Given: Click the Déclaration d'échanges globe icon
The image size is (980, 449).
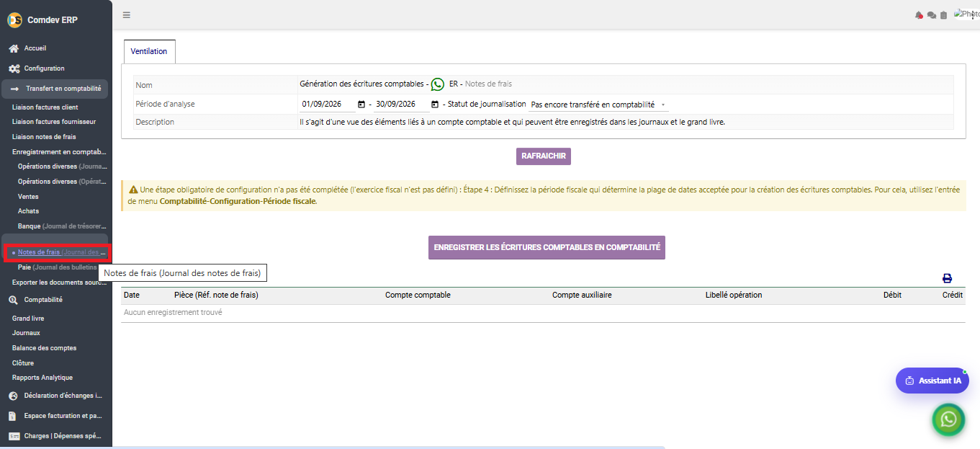Looking at the screenshot, I should [x=14, y=396].
